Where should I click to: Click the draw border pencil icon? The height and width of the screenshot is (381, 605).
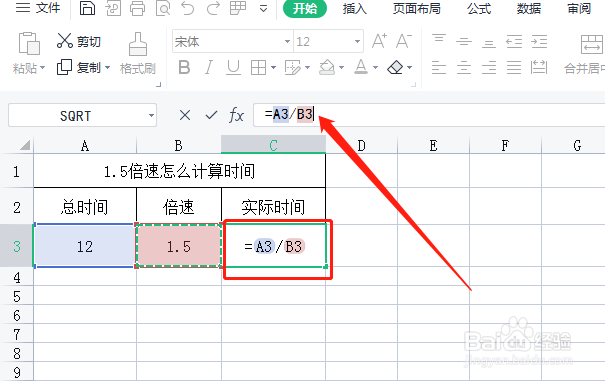[x=292, y=68]
